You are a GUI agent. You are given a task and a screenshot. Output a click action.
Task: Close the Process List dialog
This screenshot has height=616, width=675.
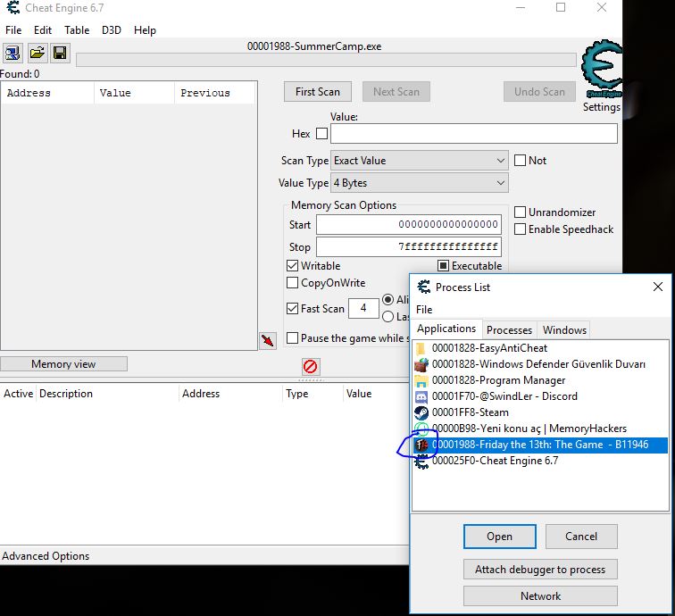coord(658,287)
